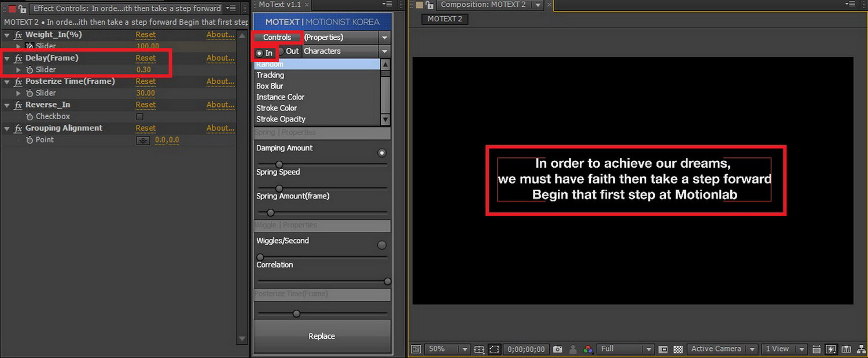Image resolution: width=868 pixels, height=358 pixels.
Task: Toggle the Pixel Aspect Ratio Correction icon
Action: coord(816,349)
